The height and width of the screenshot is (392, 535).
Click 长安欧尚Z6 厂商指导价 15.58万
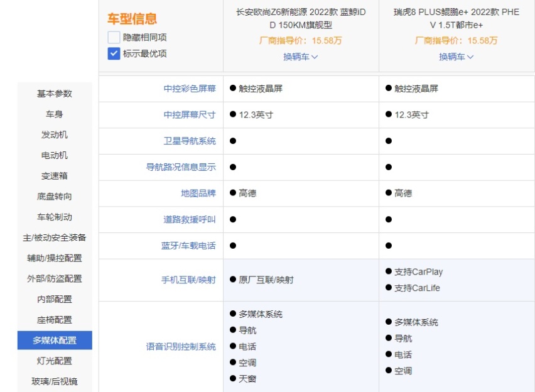coord(301,41)
